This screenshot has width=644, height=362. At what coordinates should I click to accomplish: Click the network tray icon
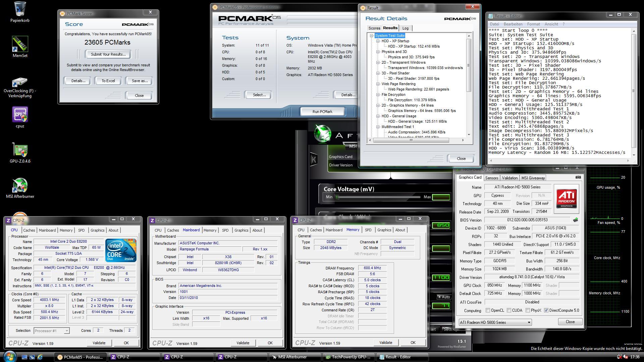pos(620,357)
